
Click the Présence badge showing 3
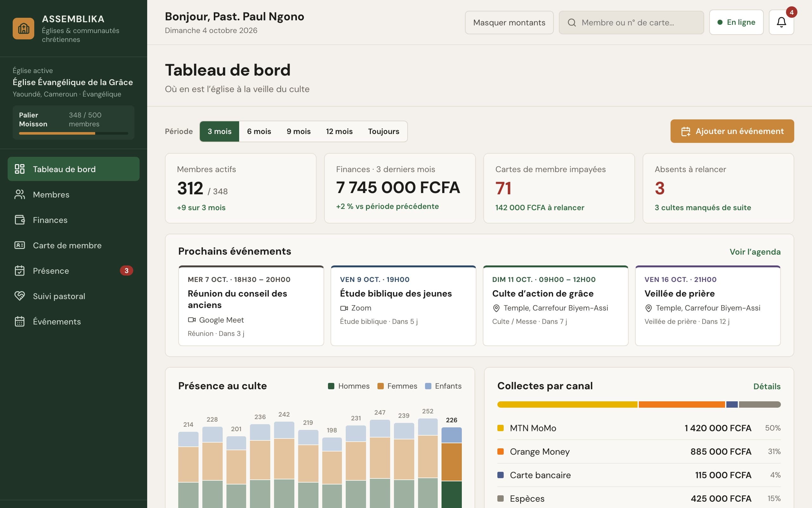click(x=127, y=271)
